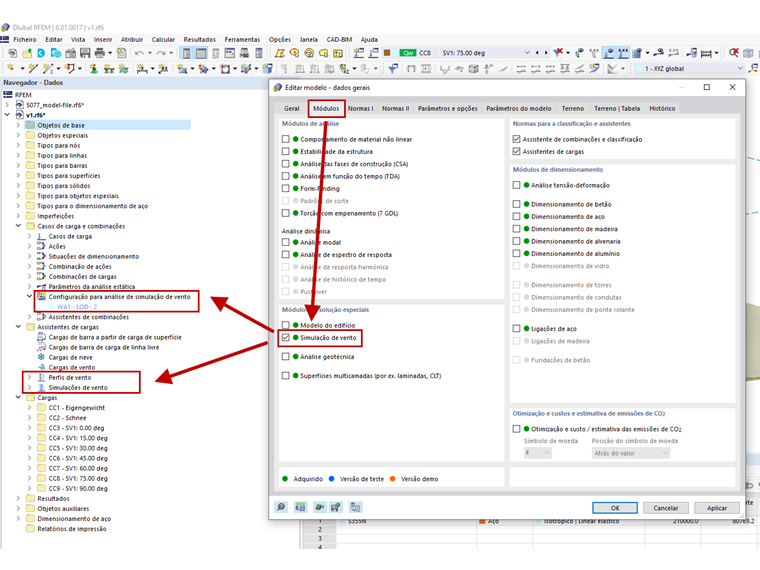Open the SV1: 75.00 deg load case dropdown
Screen dimensions: 760x570
point(527,53)
